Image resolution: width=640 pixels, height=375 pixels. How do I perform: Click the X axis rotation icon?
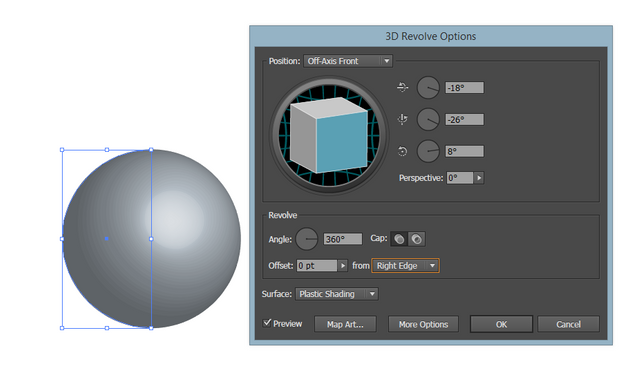coord(402,87)
